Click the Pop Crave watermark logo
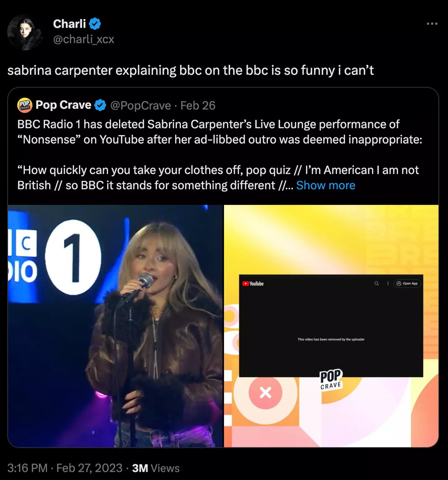The image size is (448, 480). (x=331, y=379)
